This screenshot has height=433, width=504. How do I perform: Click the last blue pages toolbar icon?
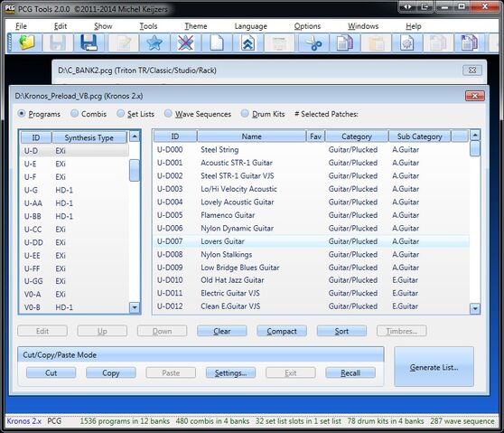click(470, 42)
